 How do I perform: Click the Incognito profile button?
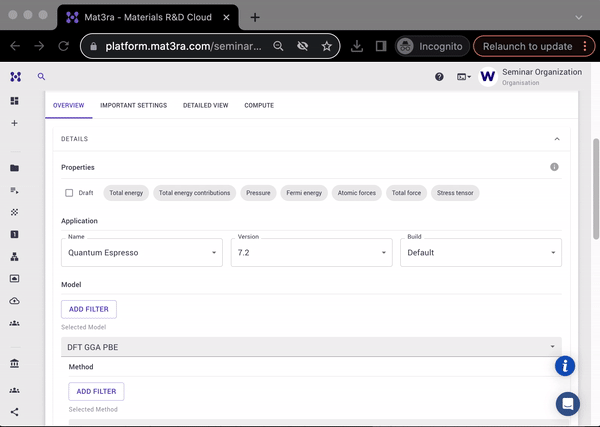(x=432, y=46)
